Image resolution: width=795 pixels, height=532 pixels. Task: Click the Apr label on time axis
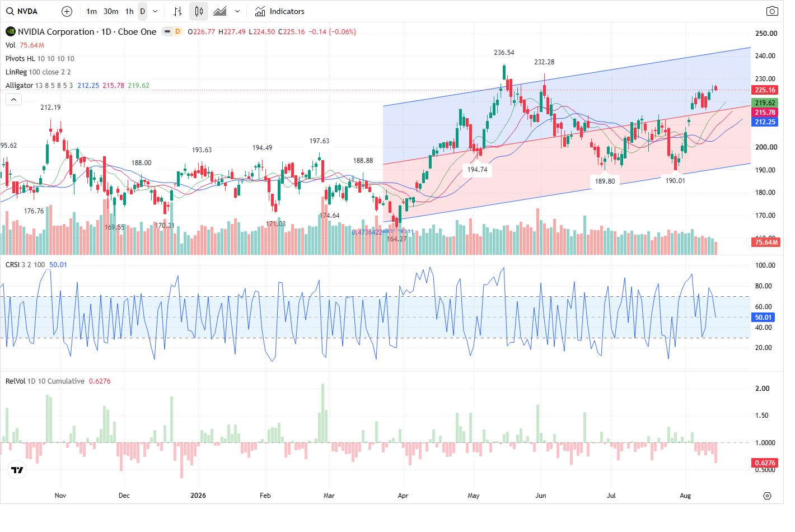tap(403, 496)
